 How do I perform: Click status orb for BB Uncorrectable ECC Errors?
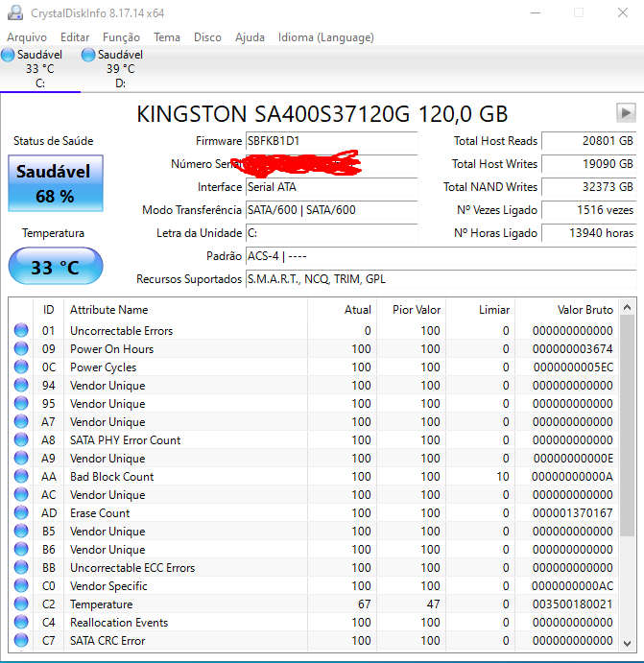[21, 567]
